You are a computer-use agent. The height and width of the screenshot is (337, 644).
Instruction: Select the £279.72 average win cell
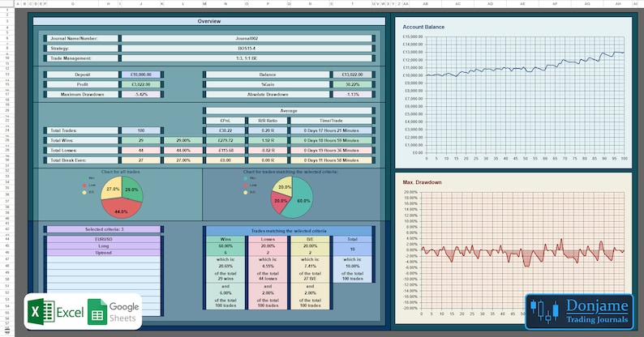click(225, 140)
